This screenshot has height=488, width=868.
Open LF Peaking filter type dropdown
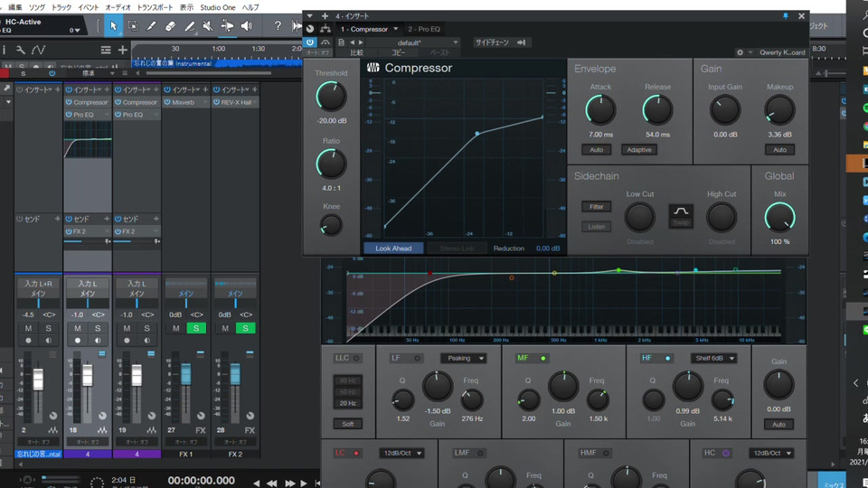point(464,358)
